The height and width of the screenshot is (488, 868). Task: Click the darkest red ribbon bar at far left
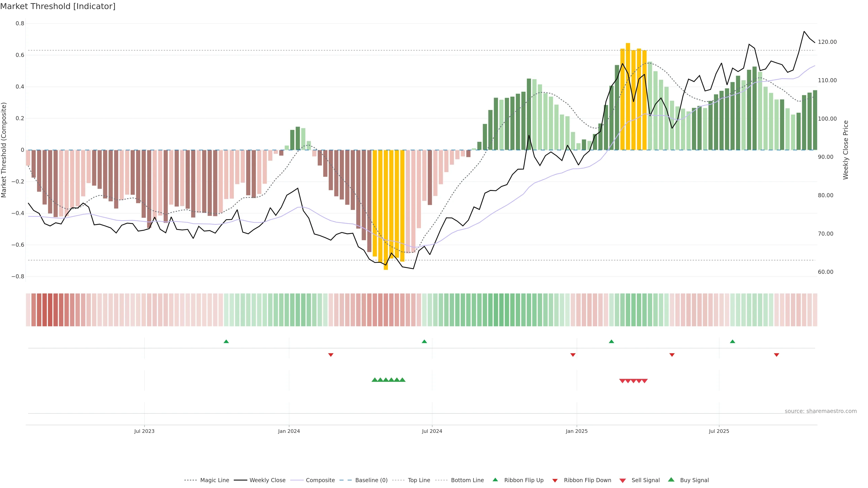(x=50, y=310)
